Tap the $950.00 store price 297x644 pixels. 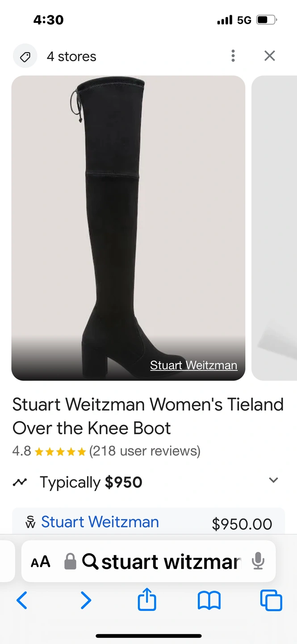pyautogui.click(x=242, y=524)
